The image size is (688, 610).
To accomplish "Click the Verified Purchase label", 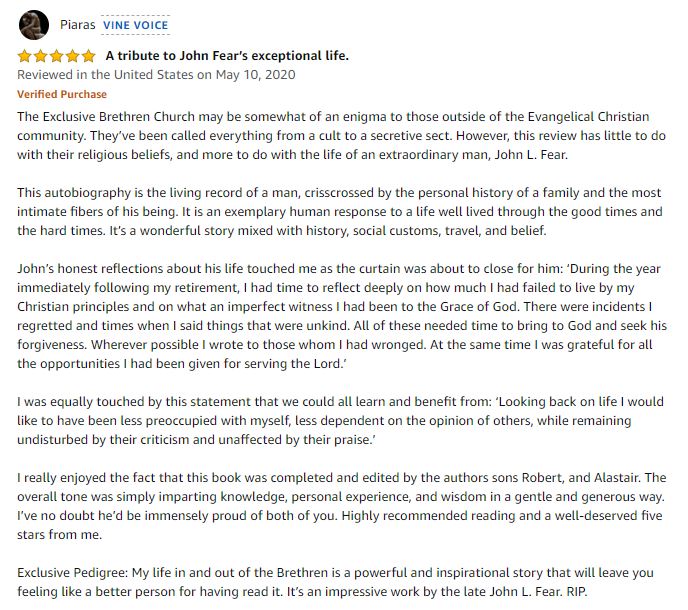I will [62, 94].
